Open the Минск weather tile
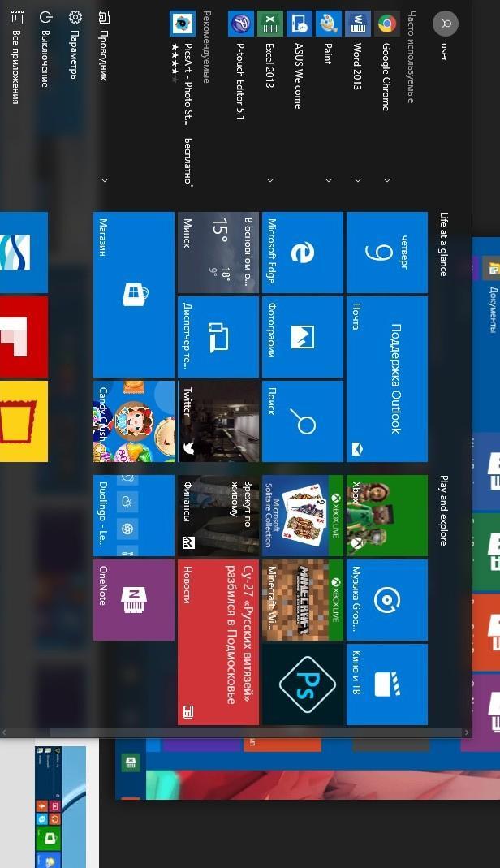This screenshot has height=868, width=500. 218,253
